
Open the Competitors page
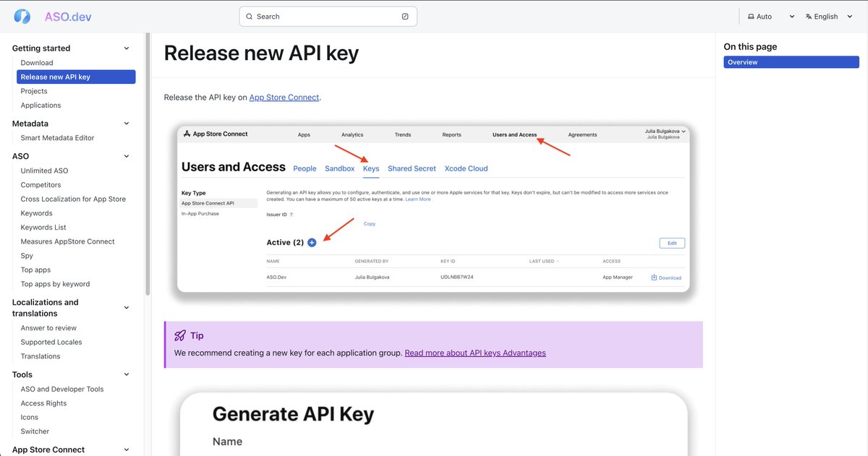41,184
